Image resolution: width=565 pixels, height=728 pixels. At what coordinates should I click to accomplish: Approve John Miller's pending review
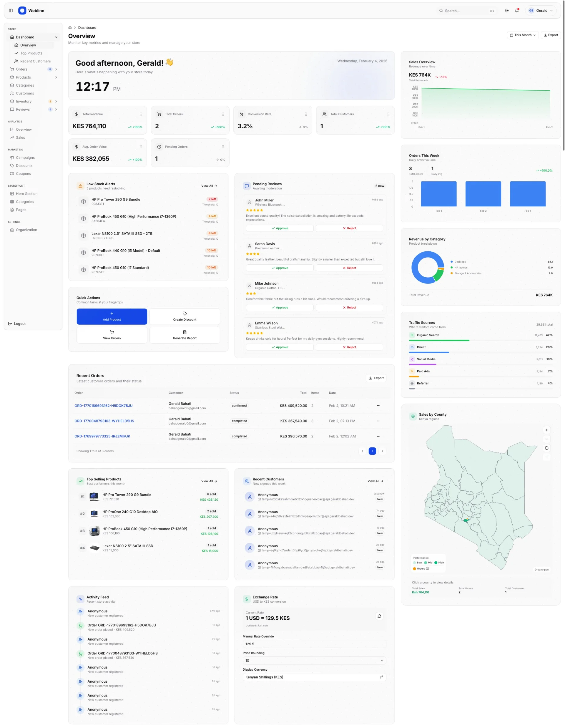279,228
